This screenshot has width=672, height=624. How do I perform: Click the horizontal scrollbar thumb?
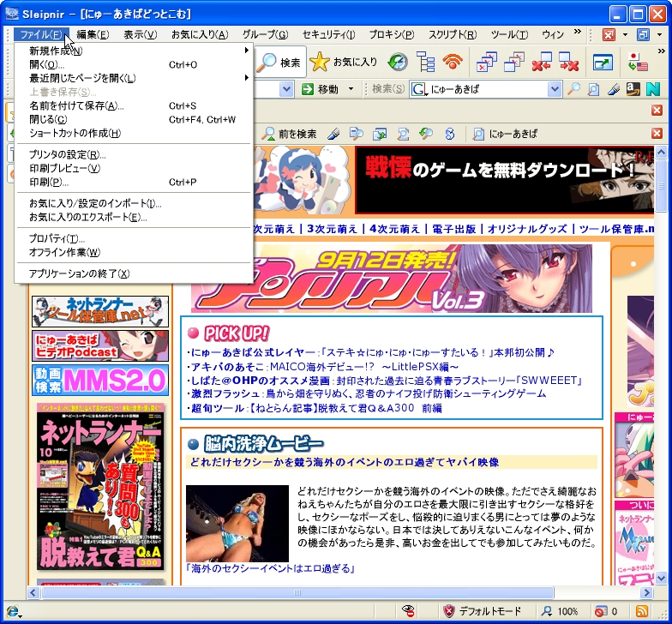(297, 593)
